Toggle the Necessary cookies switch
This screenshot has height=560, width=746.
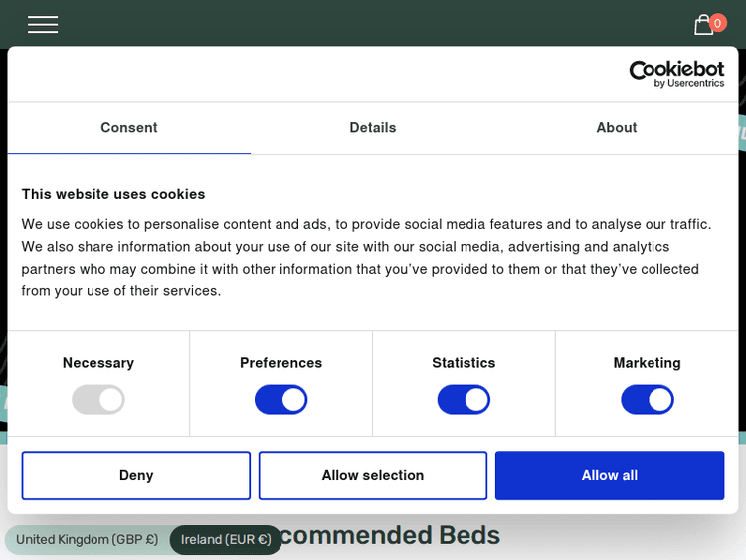click(98, 400)
